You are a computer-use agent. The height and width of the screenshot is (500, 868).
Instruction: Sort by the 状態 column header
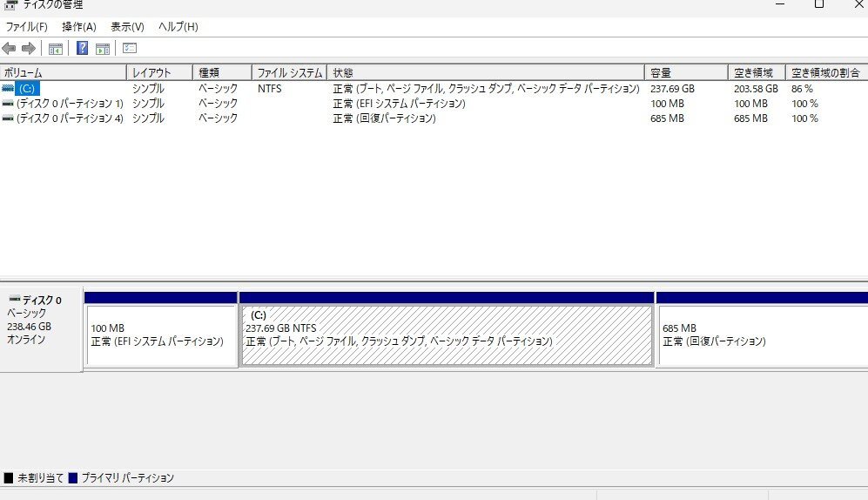486,72
